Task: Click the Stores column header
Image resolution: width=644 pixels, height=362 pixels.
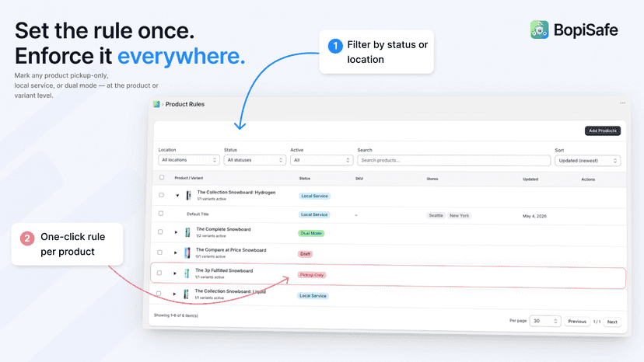Action: coord(432,179)
